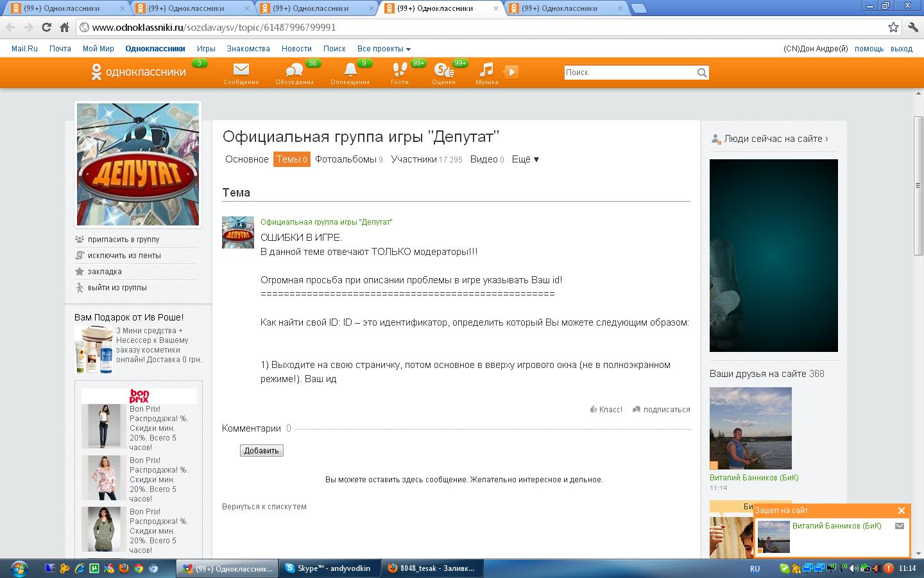The height and width of the screenshot is (578, 924).
Task: Click 'подписаться' to subscribe to topic
Action: pos(662,410)
